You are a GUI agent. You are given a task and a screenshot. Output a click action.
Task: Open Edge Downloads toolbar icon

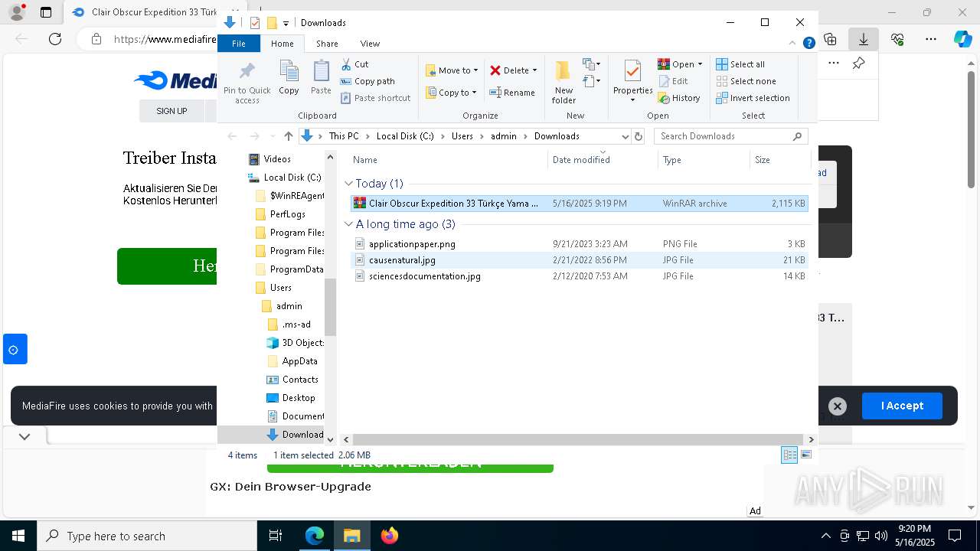click(864, 39)
